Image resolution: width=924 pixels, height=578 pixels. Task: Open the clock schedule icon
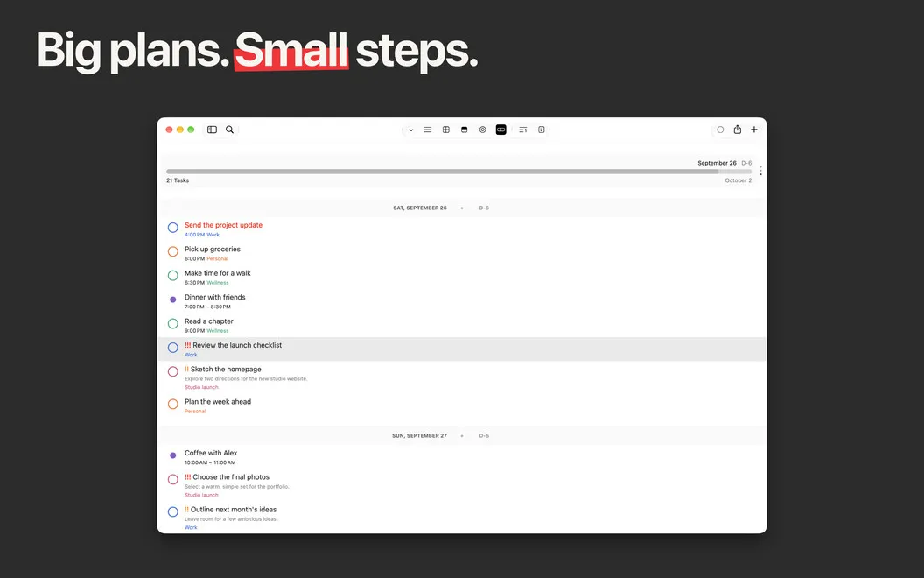[542, 130]
